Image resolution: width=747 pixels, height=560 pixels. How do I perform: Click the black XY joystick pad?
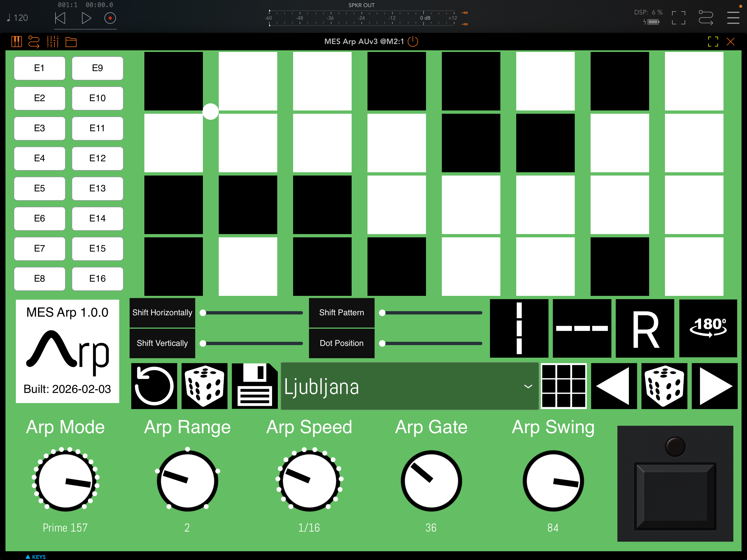tap(675, 484)
